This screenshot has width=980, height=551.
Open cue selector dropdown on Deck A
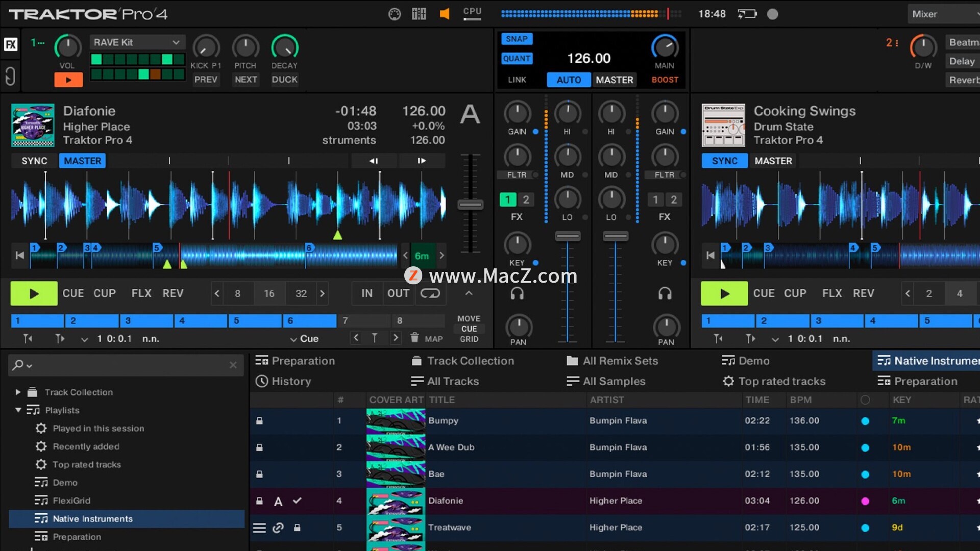tap(85, 339)
